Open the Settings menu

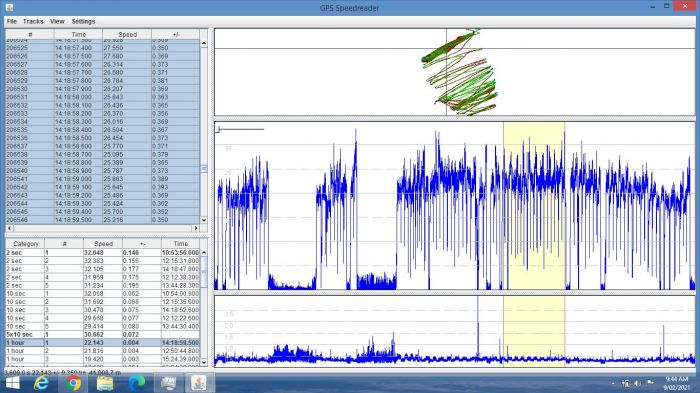[83, 21]
